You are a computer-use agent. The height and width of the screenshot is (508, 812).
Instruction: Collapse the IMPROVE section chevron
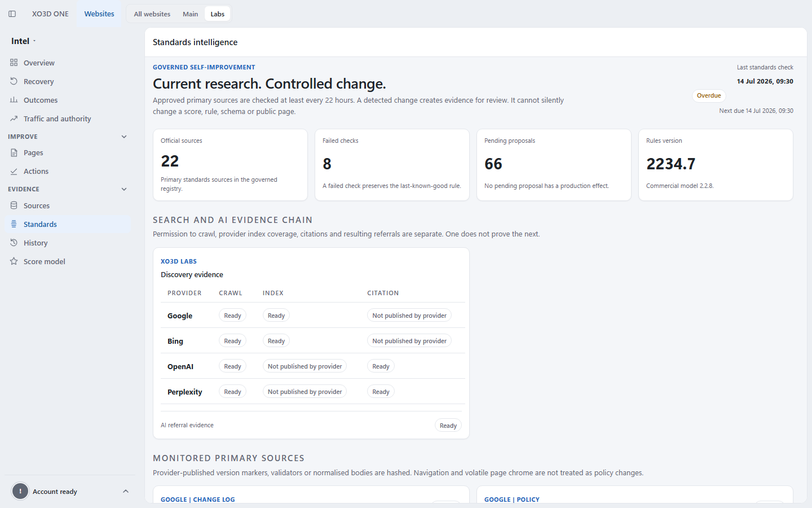click(x=124, y=137)
